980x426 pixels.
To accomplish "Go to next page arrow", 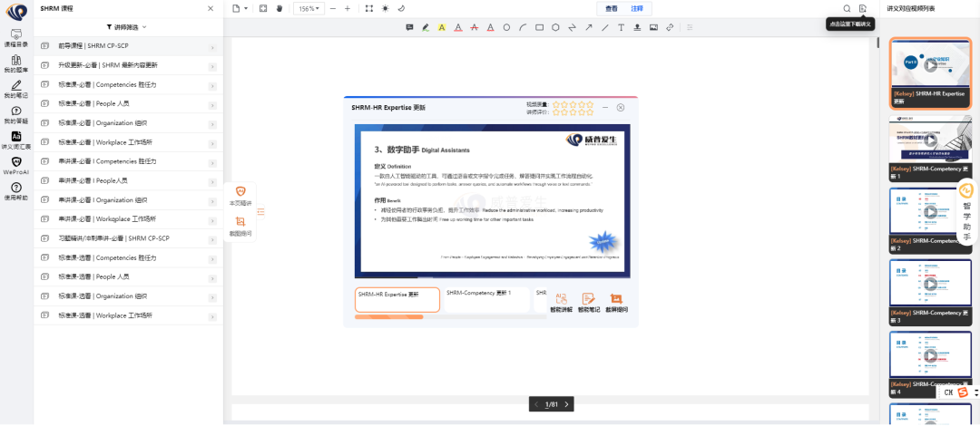I will [566, 405].
